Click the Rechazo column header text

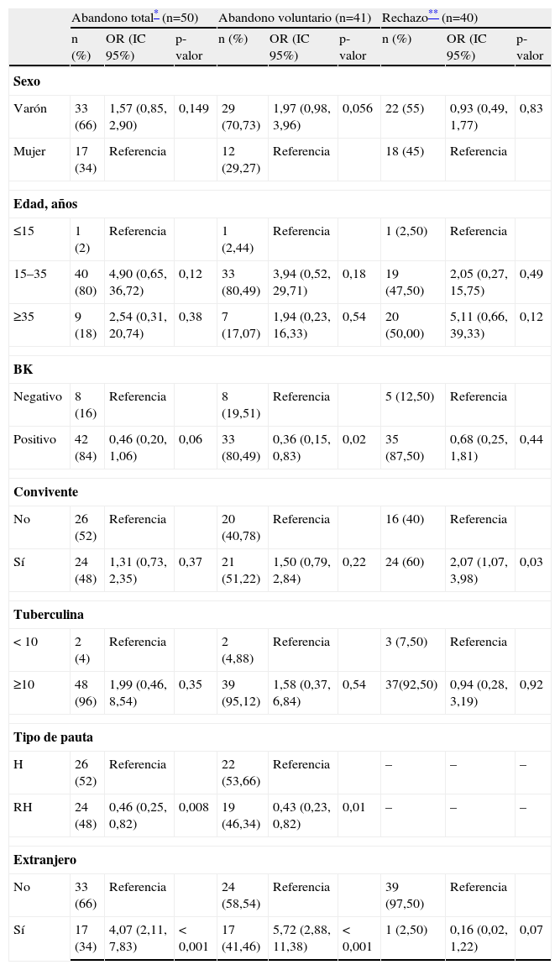point(404,17)
